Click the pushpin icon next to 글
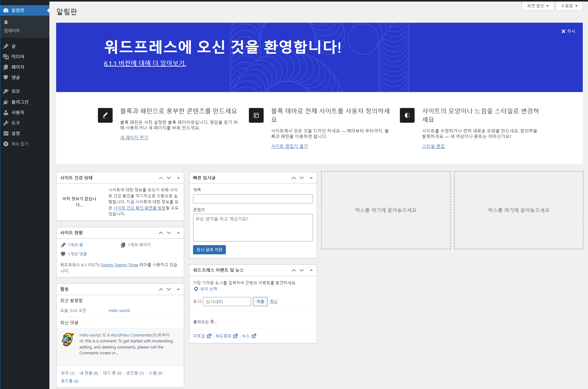The width and height of the screenshot is (588, 389). pyautogui.click(x=6, y=46)
